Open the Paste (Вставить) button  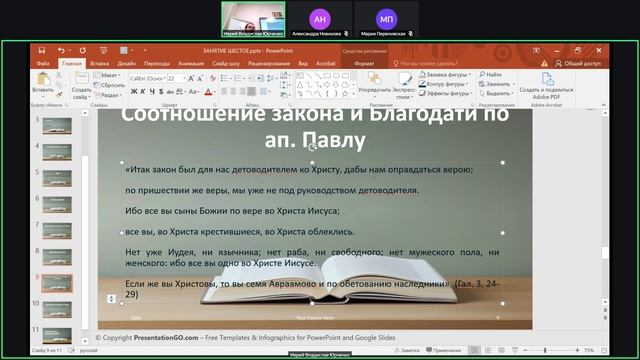coord(43,84)
